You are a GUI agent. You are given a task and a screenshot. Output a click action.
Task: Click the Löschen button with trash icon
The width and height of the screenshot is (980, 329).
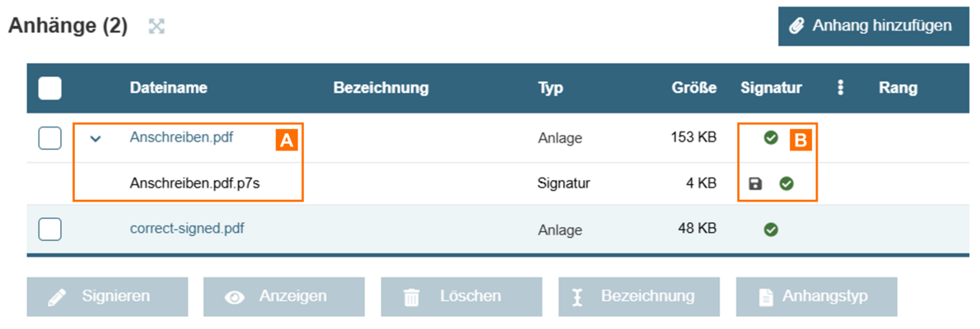tap(461, 297)
